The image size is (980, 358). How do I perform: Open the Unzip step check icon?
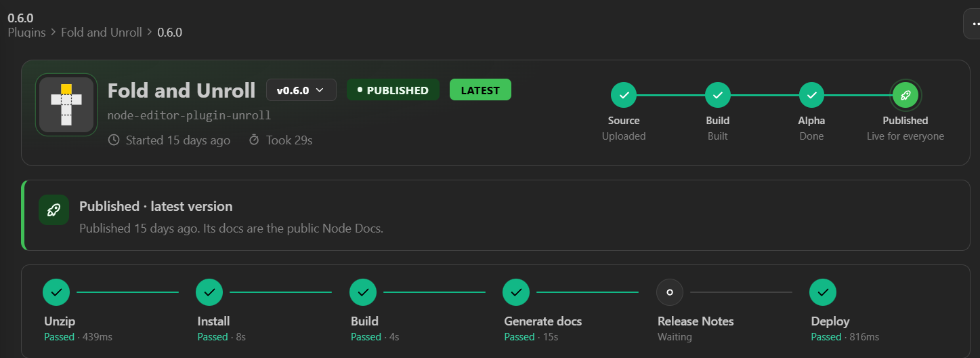click(x=56, y=292)
